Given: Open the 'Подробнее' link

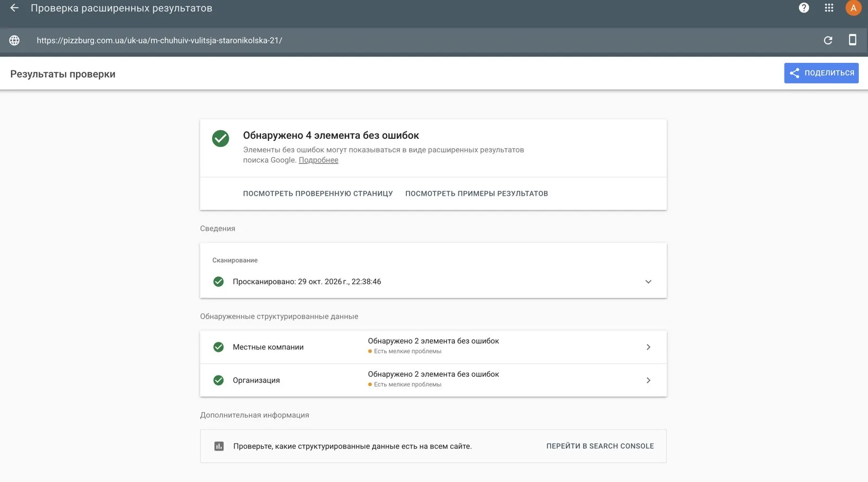Looking at the screenshot, I should pos(318,160).
